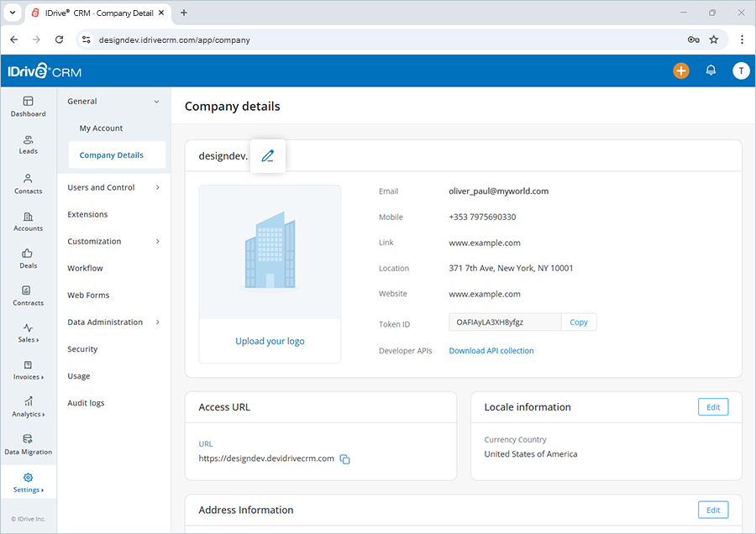
Task: Open the Audit logs menu item
Action: (x=87, y=402)
